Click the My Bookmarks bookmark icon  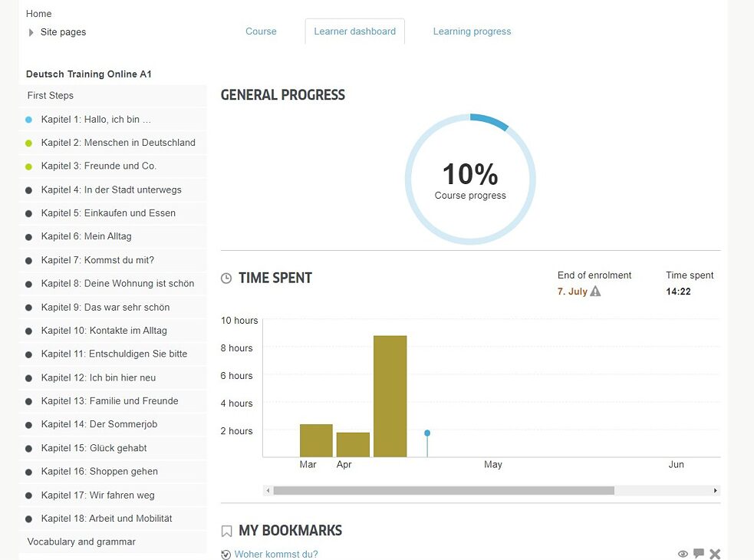pyautogui.click(x=226, y=531)
